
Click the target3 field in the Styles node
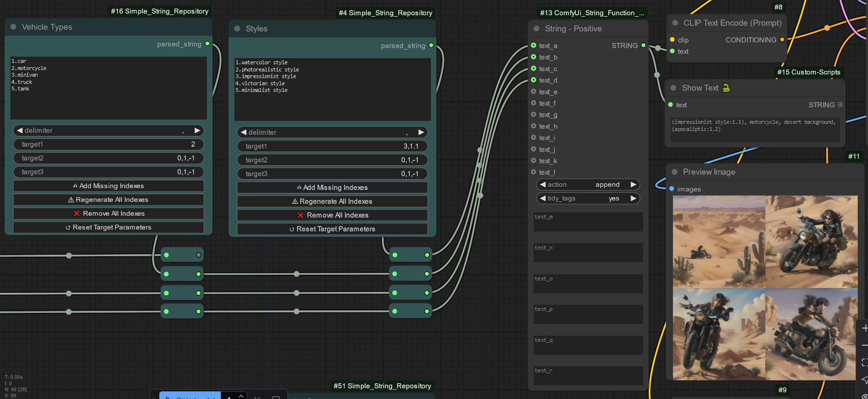(332, 174)
